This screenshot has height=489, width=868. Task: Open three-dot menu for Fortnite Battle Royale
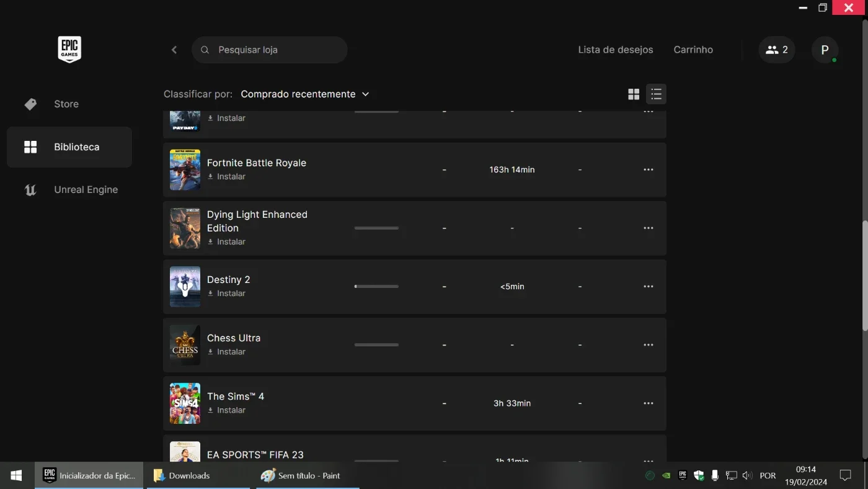(x=649, y=170)
